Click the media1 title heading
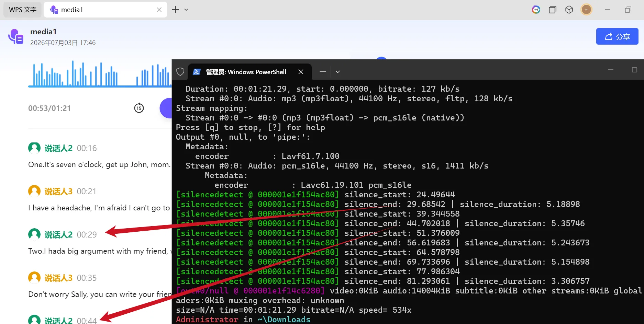Image resolution: width=644 pixels, height=324 pixels. click(x=43, y=32)
